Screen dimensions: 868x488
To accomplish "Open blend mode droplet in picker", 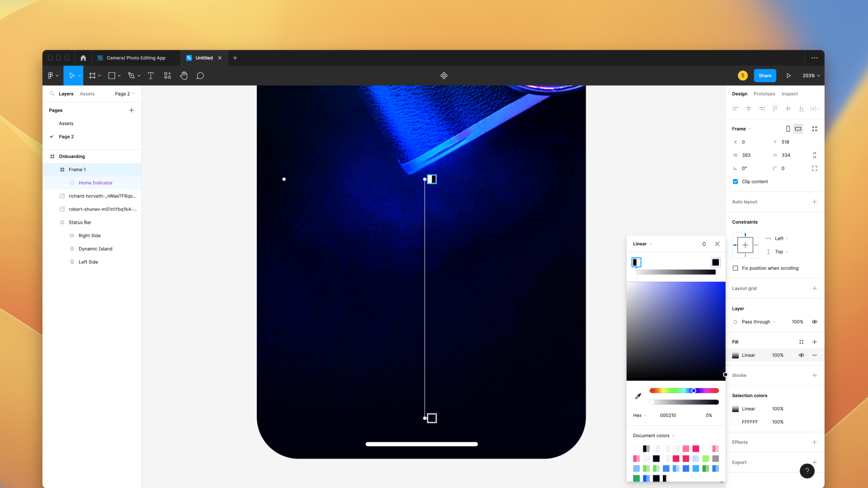I will pos(704,244).
